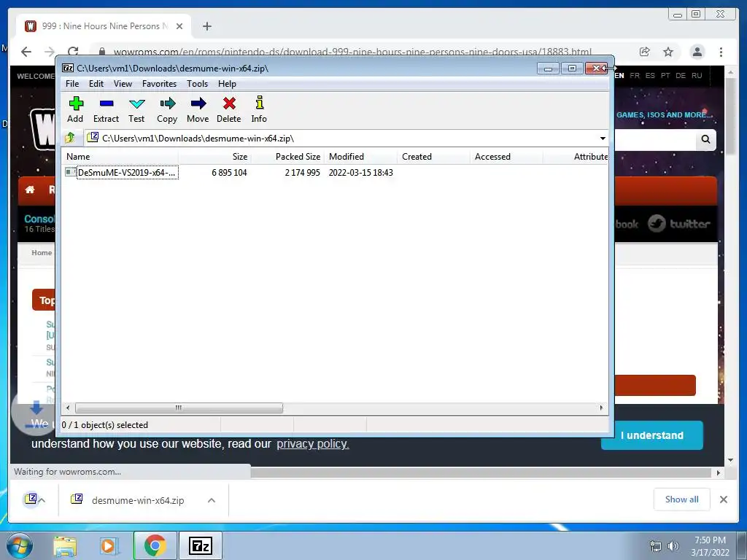This screenshot has width=747, height=560.
Task: Open the Favorites menu
Action: 160,84
